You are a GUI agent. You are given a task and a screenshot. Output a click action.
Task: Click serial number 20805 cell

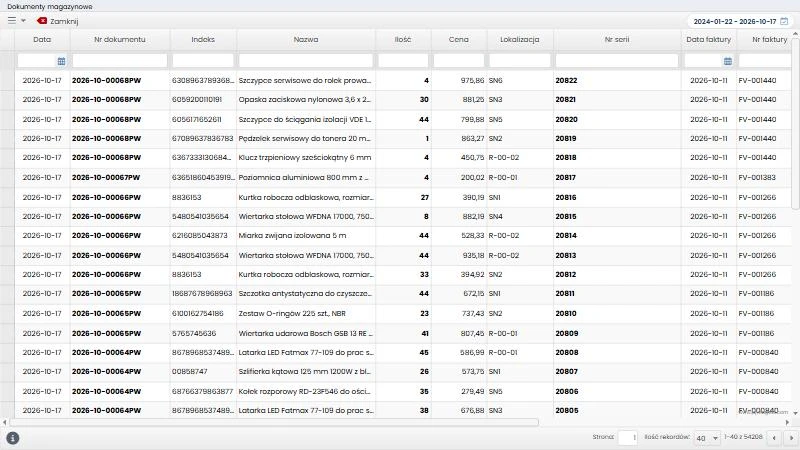pyautogui.click(x=617, y=410)
